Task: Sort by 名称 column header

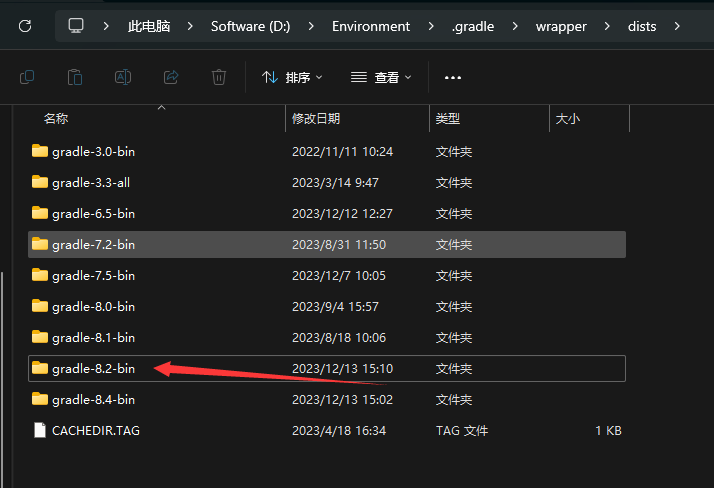Action: pyautogui.click(x=56, y=119)
